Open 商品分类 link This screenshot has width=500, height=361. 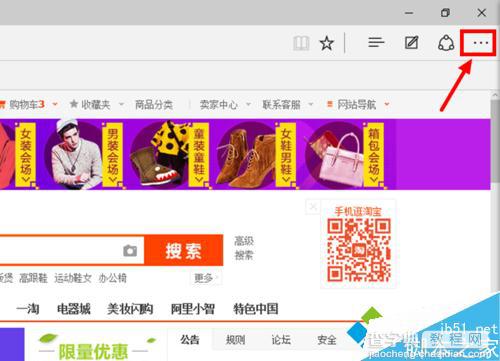click(154, 105)
